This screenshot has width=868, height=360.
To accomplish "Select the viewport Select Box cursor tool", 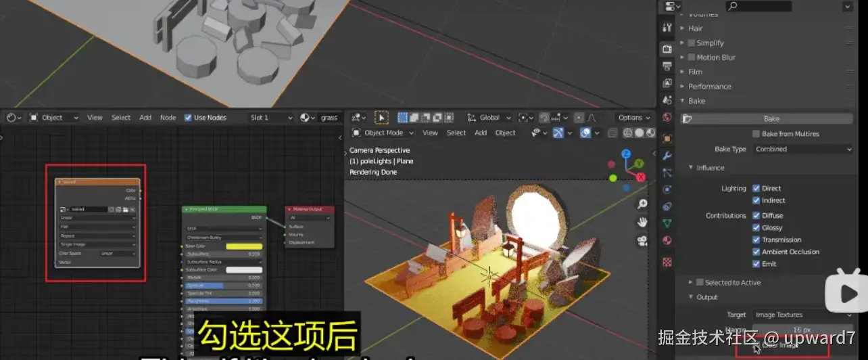I will pos(381,118).
